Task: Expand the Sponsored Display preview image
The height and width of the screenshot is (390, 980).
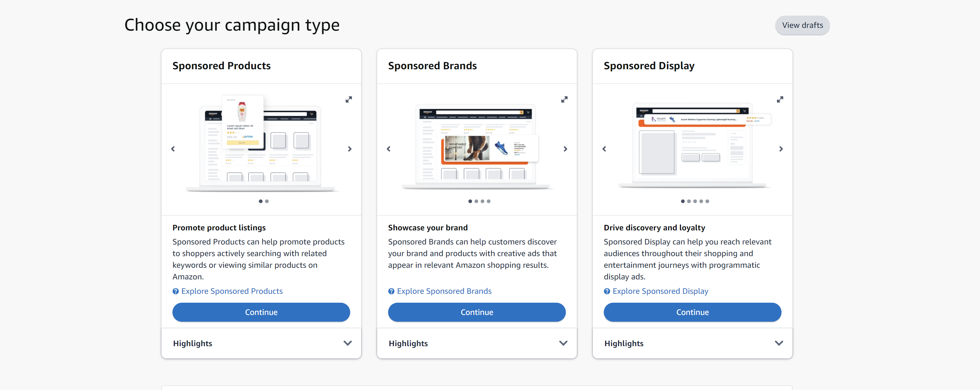Action: click(x=780, y=99)
